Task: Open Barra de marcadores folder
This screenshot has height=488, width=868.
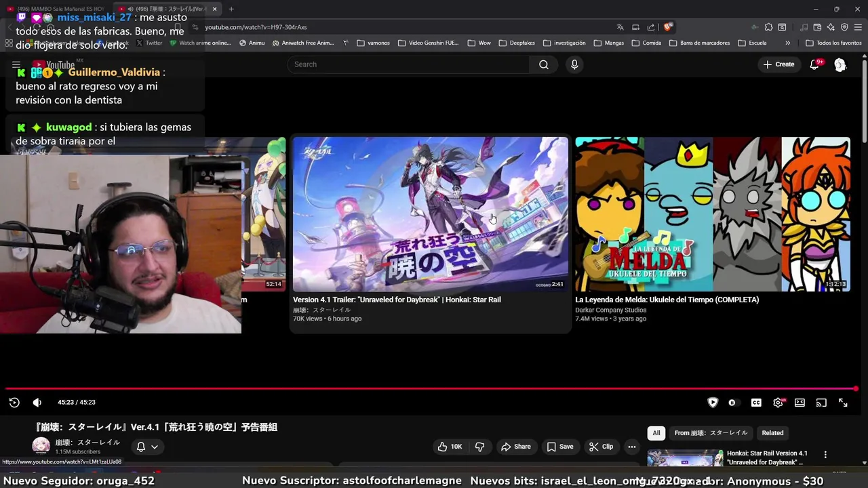Action: (x=699, y=43)
